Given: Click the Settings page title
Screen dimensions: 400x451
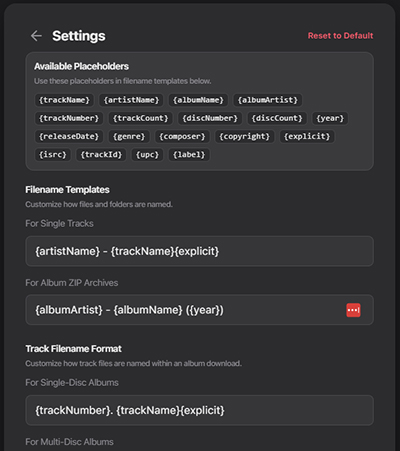Looking at the screenshot, I should click(79, 36).
